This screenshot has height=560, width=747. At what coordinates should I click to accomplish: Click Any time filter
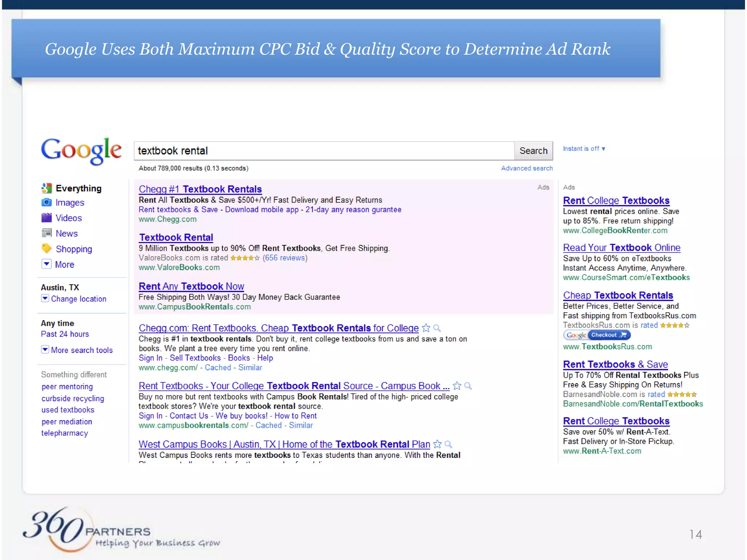click(x=57, y=323)
